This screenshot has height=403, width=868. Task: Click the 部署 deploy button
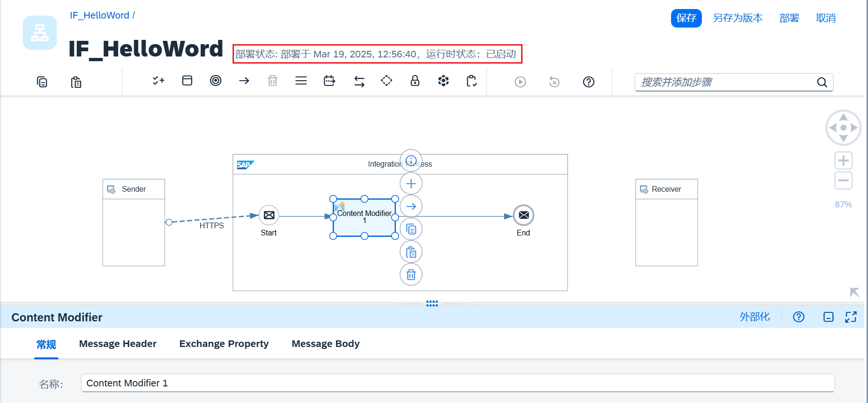click(x=789, y=18)
